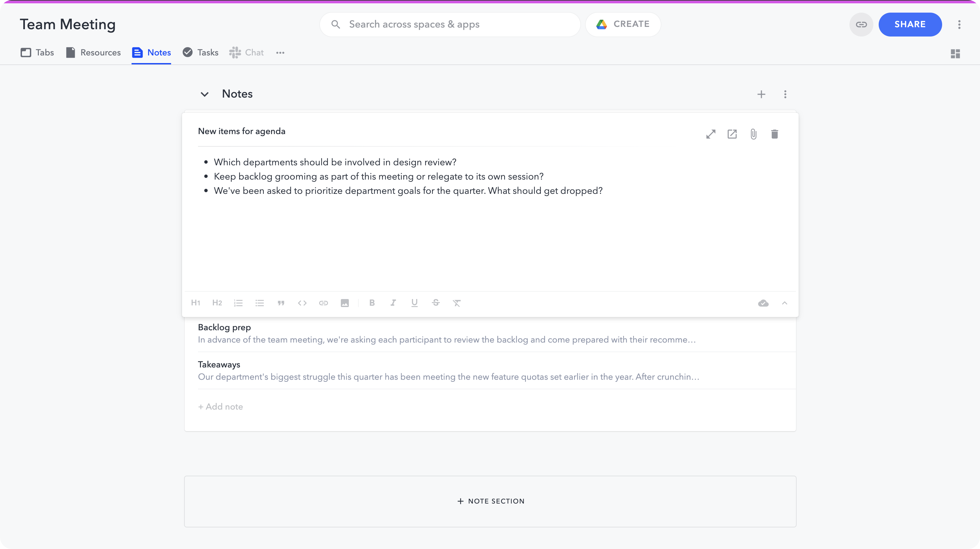Screen dimensions: 980x549
Task: Insert code block formatting
Action: click(302, 303)
